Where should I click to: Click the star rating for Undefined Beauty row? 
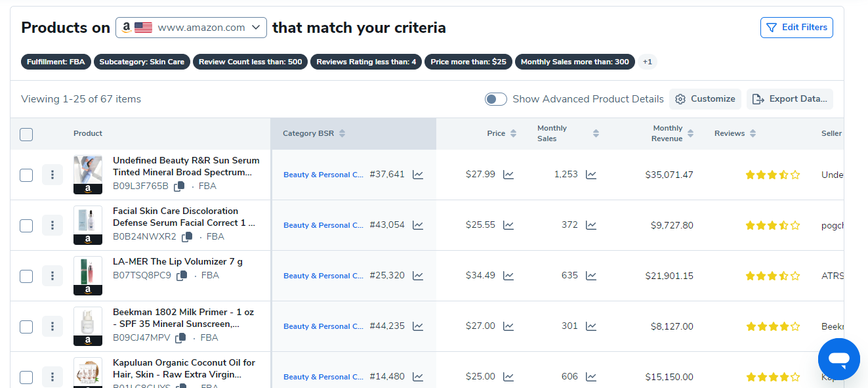coord(773,175)
